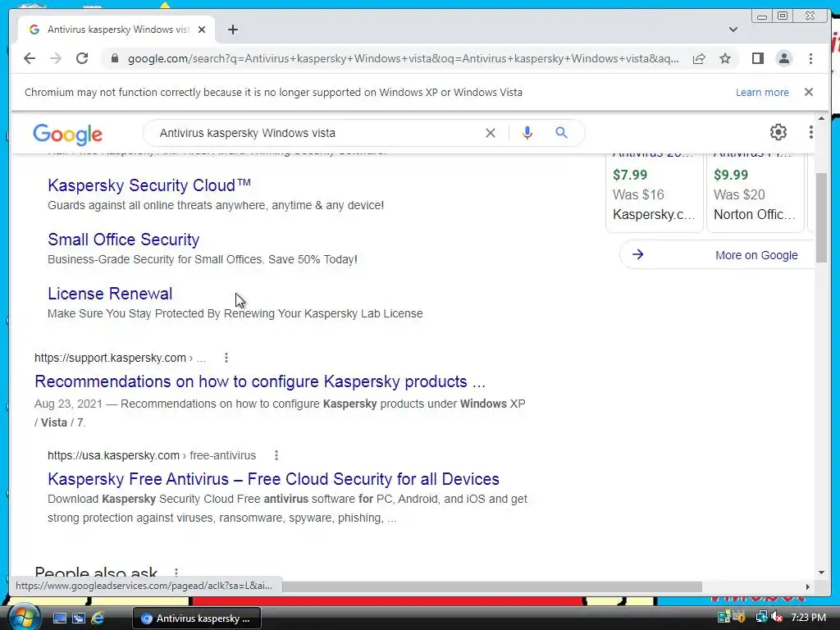Open a new browser tab

[232, 30]
